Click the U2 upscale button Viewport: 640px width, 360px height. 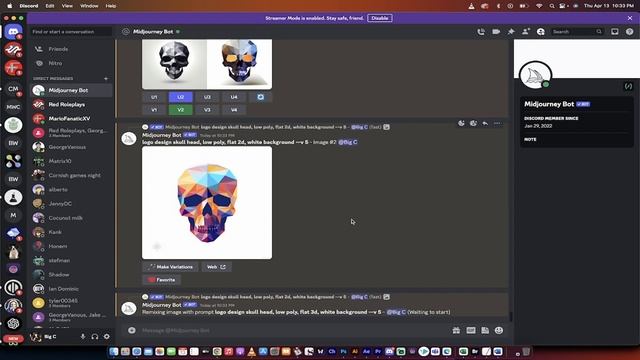[x=180, y=97]
